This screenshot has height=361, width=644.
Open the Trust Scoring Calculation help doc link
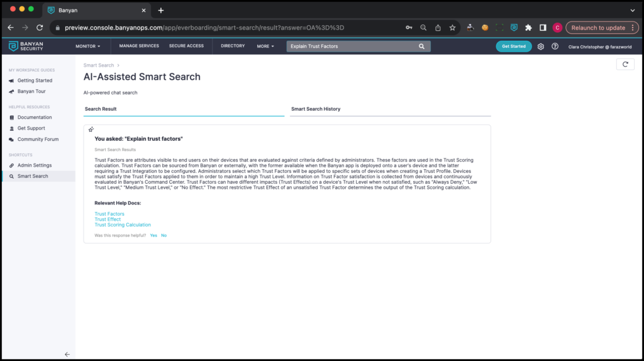tap(123, 225)
